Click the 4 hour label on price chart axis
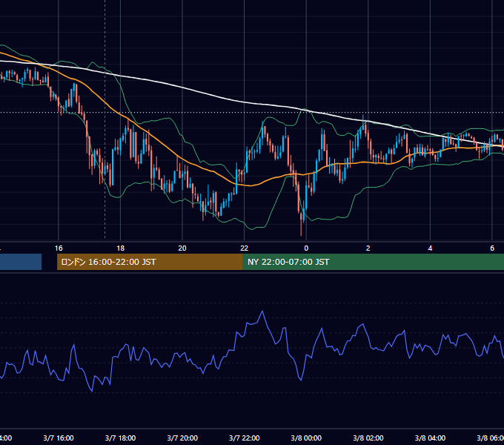504x445 pixels. (430, 248)
